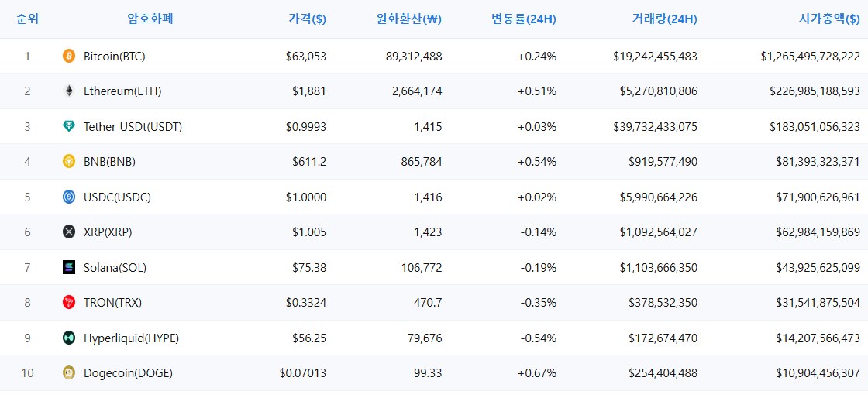This screenshot has height=398, width=868.
Task: Open the Dogecoin(DOGE) link
Action: tap(129, 373)
